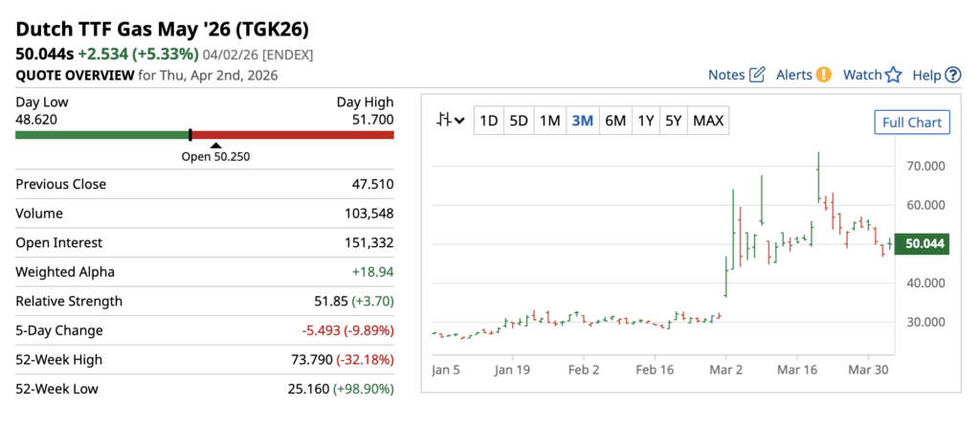This screenshot has height=429, width=980.
Task: Switch to the 6M chart view
Action: pyautogui.click(x=614, y=121)
